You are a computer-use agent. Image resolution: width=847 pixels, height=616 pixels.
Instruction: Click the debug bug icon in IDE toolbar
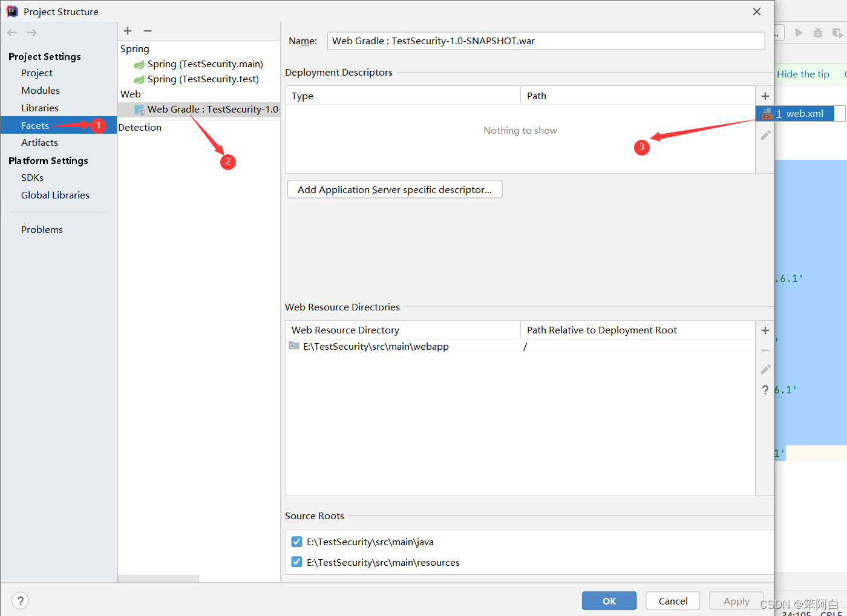(818, 33)
